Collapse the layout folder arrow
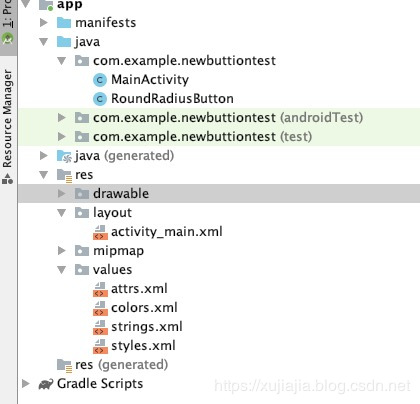This screenshot has height=404, width=420. pyautogui.click(x=62, y=213)
